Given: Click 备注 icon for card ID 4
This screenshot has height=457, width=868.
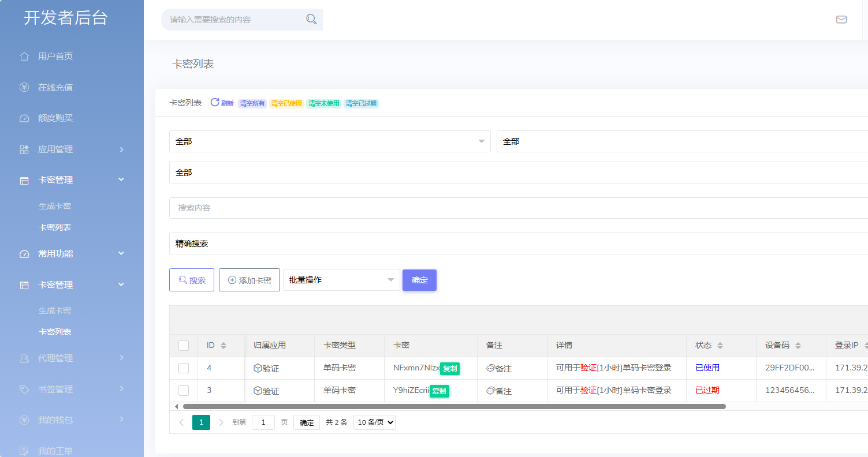Looking at the screenshot, I should tap(491, 368).
